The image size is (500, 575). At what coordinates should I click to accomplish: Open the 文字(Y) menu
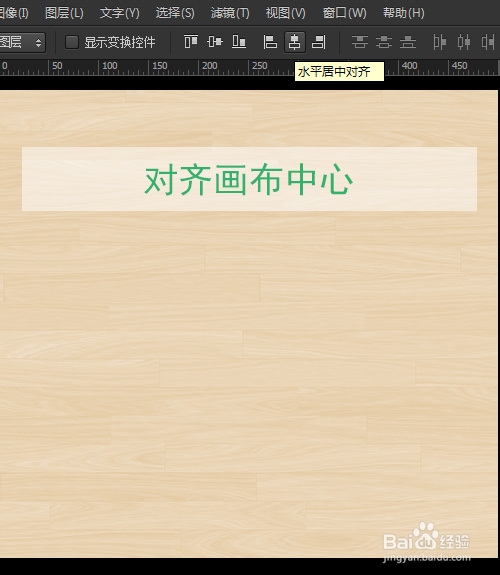coord(120,13)
